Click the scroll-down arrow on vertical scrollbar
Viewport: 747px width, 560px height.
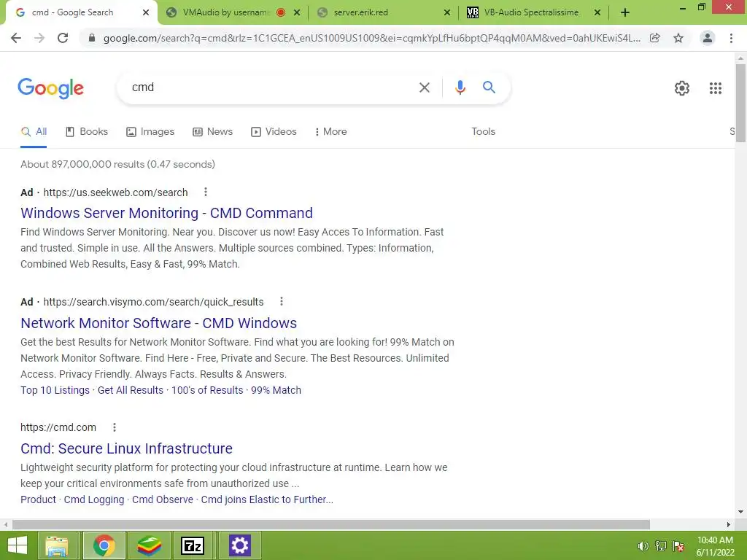point(740,512)
